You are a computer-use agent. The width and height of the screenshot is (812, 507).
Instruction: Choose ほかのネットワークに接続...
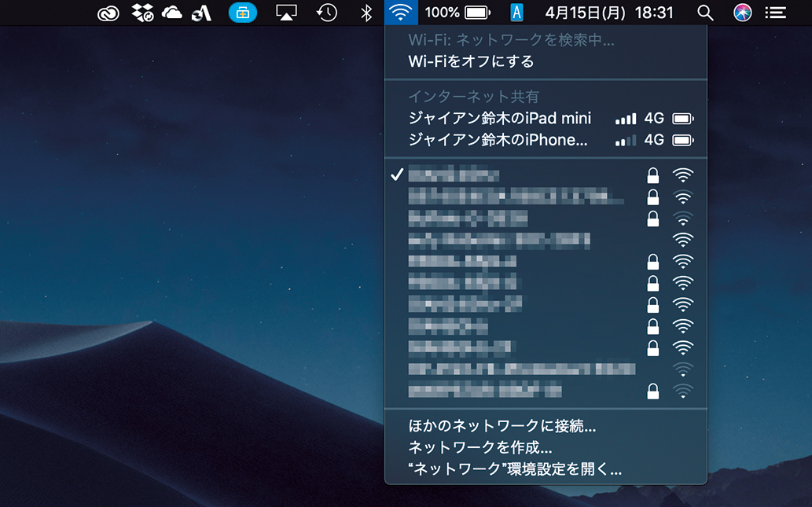click(x=502, y=427)
